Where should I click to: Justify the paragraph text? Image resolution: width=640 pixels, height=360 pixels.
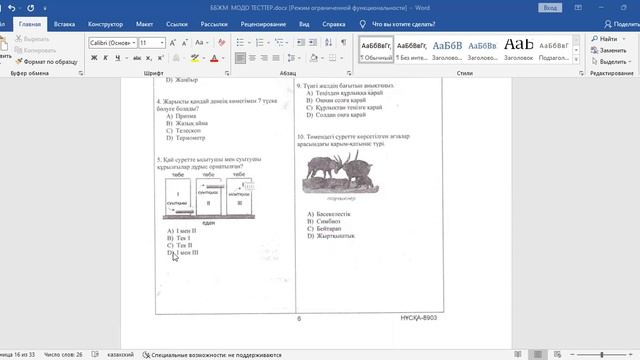click(276, 58)
